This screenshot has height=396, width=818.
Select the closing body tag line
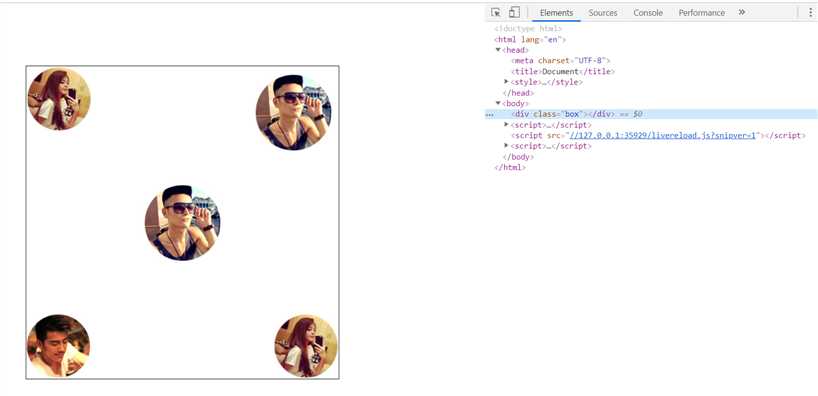(518, 157)
